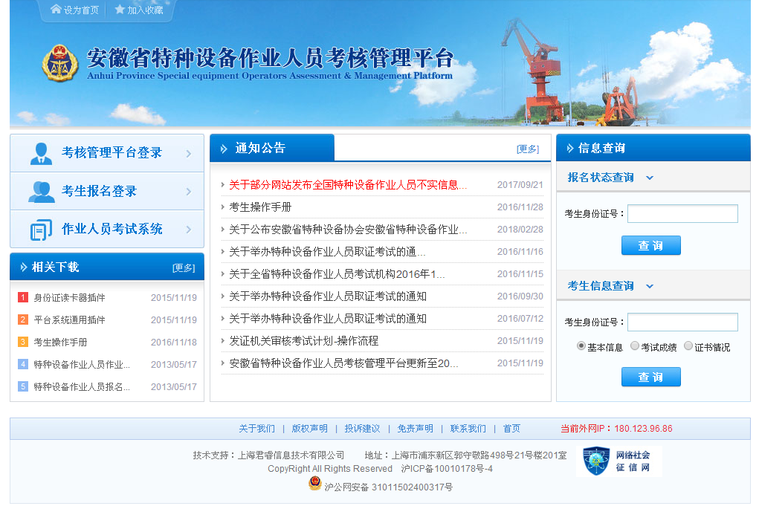The height and width of the screenshot is (532, 759).
Task: Click 查询 button under 报名状态查询
Action: tap(650, 246)
